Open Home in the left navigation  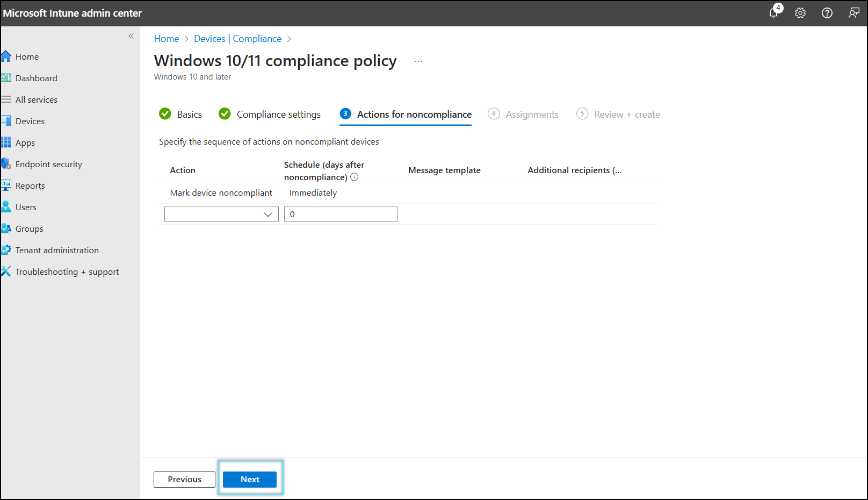[x=27, y=56]
